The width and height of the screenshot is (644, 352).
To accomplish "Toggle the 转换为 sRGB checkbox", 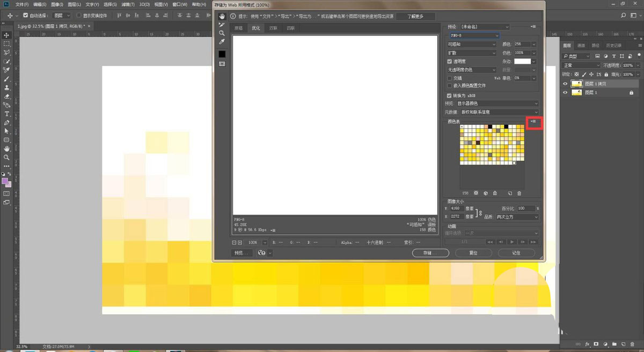I will click(x=450, y=95).
